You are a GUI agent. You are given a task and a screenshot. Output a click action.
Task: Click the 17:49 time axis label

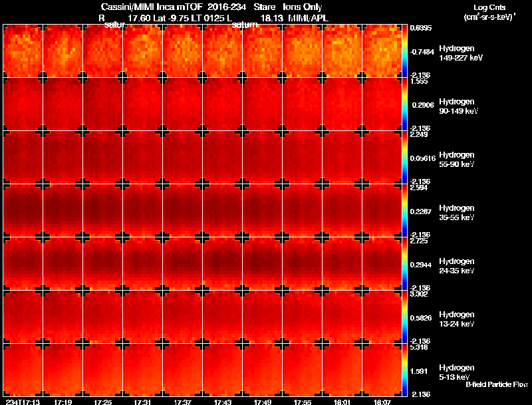tap(263, 402)
